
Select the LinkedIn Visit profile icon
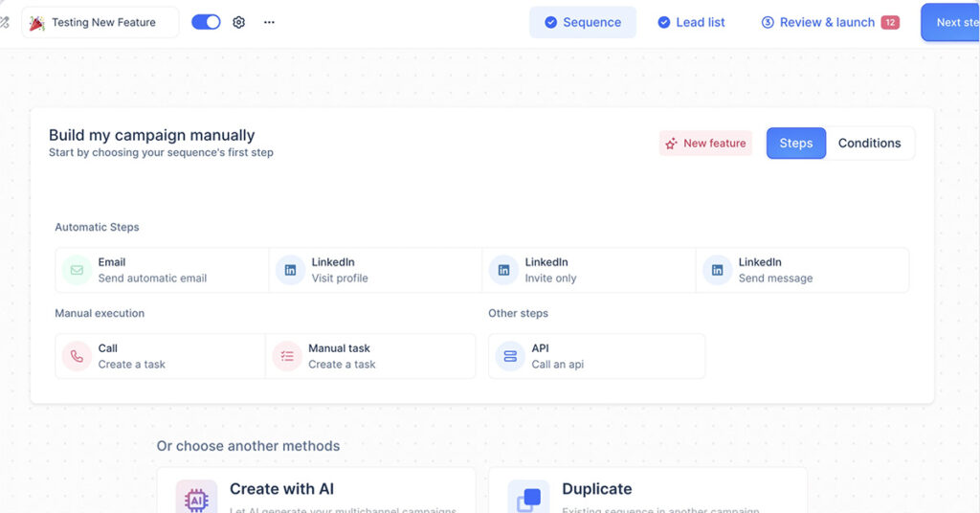(x=290, y=270)
